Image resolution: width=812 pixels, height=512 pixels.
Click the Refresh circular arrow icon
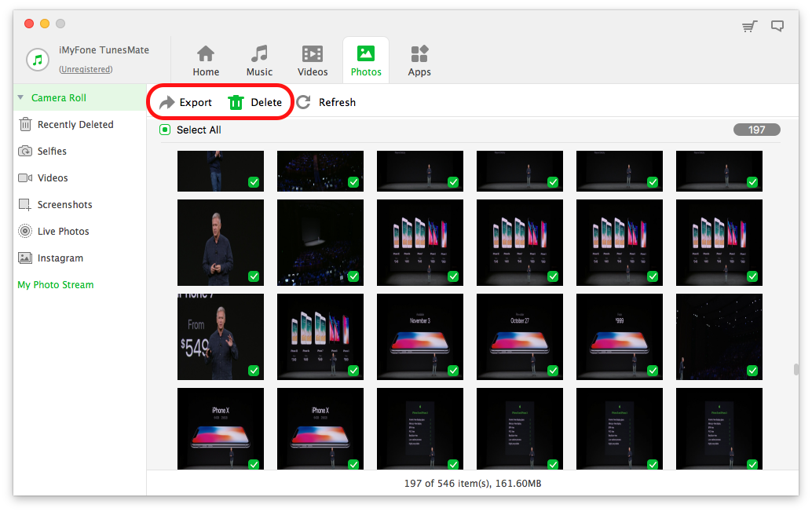coord(303,102)
